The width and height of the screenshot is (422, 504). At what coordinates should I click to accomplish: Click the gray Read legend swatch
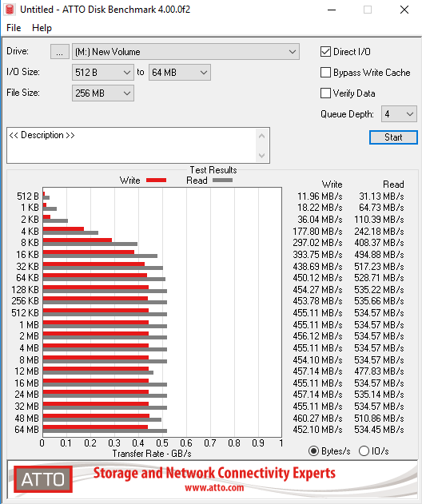tap(222, 181)
